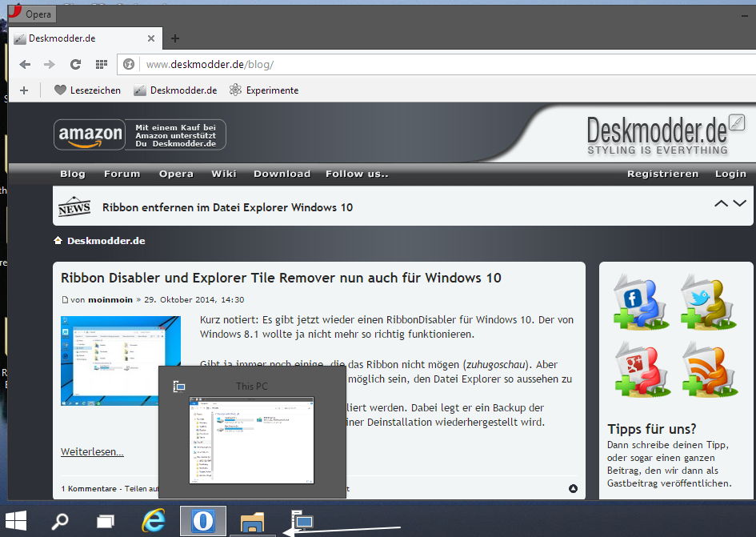Go forward to the next page

coord(49,64)
